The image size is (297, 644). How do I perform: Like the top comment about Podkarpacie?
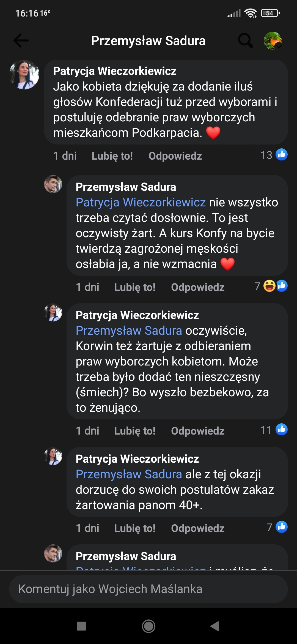click(112, 156)
